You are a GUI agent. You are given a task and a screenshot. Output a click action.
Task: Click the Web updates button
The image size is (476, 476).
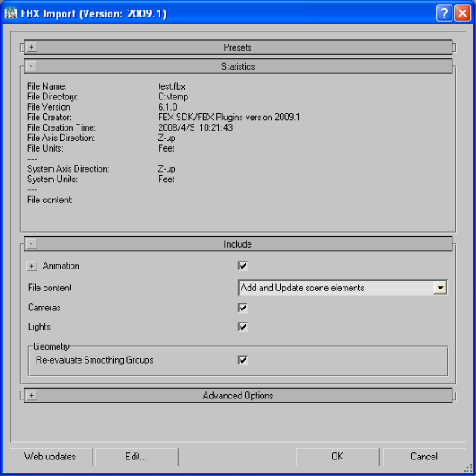(51, 457)
